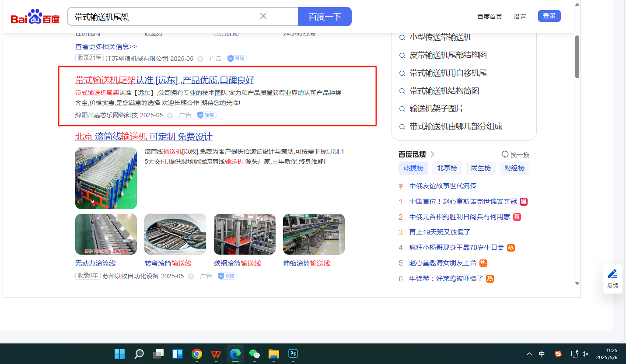Click the 无动力滚筒线 product thumbnail
The width and height of the screenshot is (626, 364).
point(106,234)
